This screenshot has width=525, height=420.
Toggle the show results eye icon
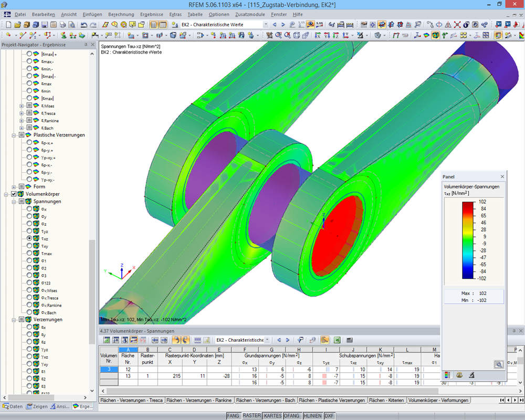point(310,25)
